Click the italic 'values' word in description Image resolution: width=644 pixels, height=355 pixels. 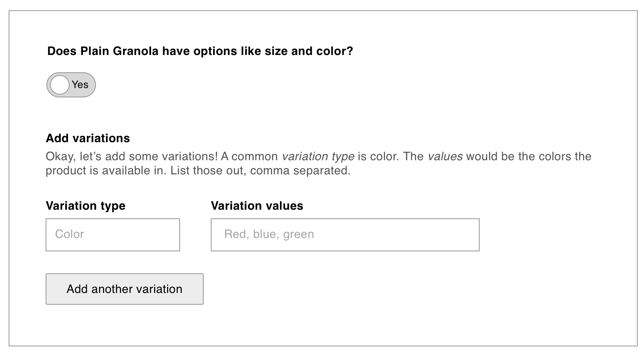(445, 157)
